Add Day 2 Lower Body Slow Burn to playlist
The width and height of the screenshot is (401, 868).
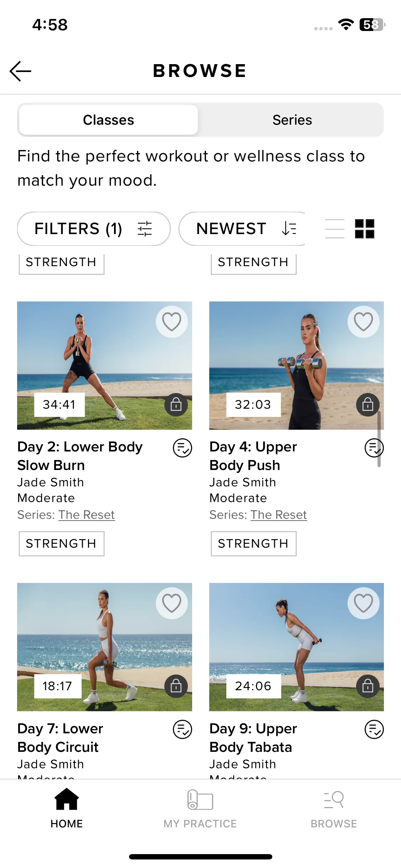point(182,448)
